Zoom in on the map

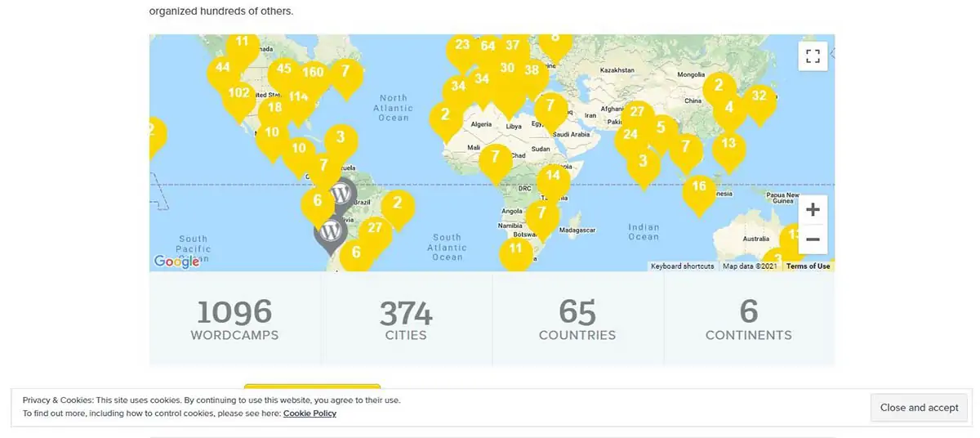813,210
